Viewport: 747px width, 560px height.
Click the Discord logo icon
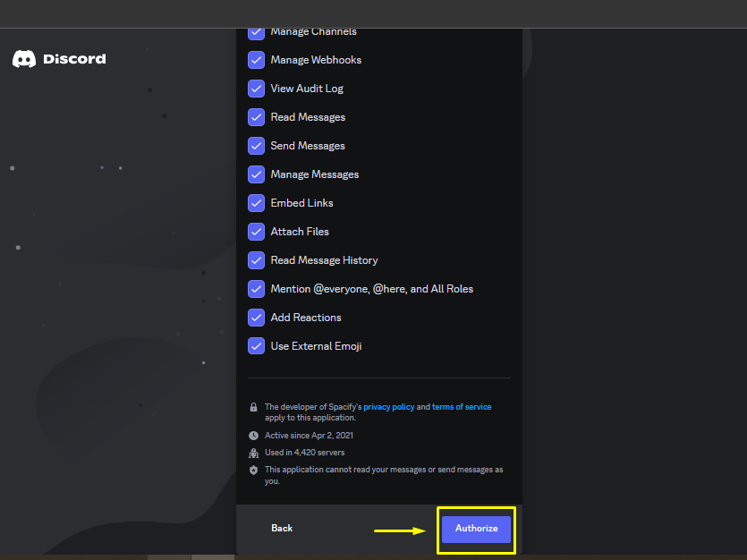click(x=24, y=59)
